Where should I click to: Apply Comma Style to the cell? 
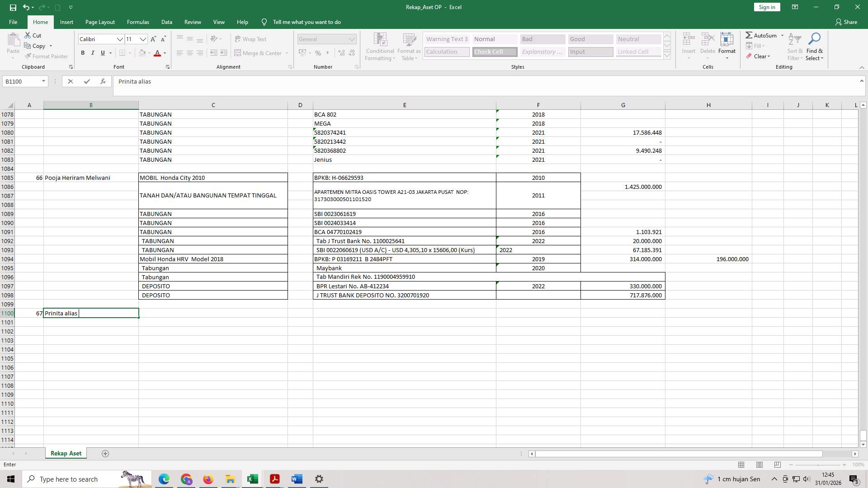(x=327, y=53)
